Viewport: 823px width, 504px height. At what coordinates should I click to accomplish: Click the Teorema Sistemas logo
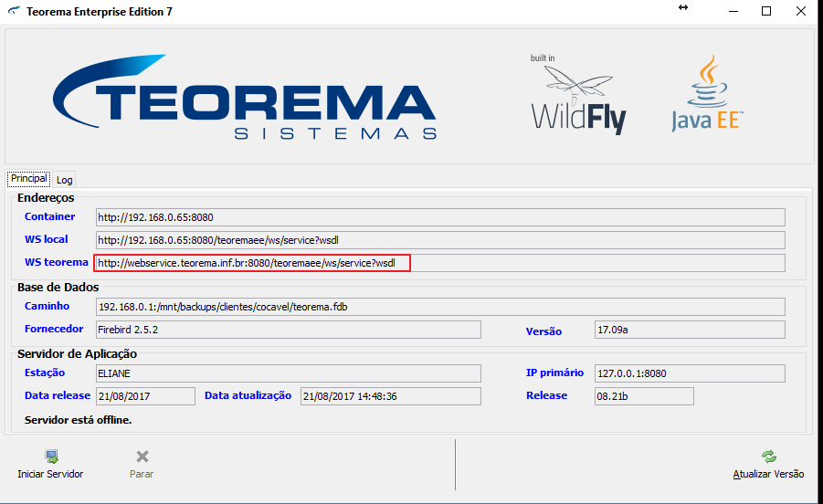tap(245, 97)
